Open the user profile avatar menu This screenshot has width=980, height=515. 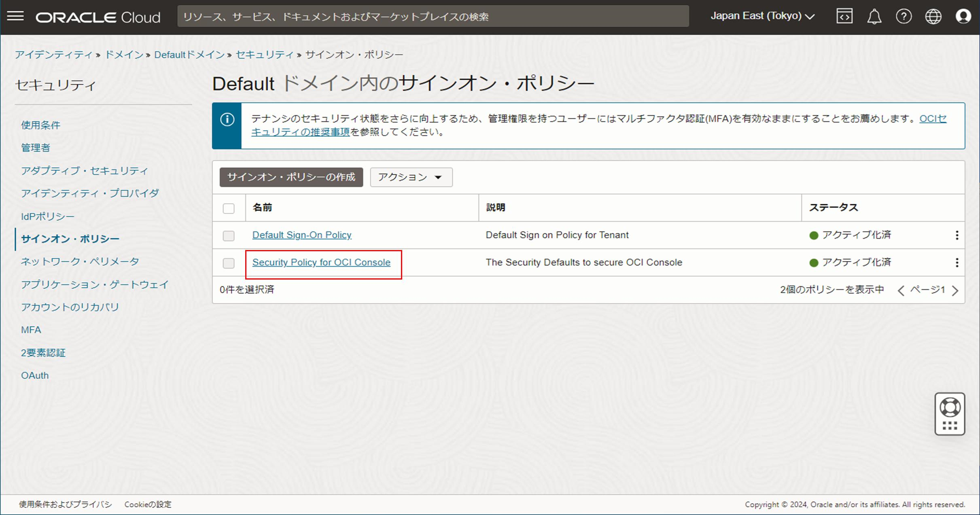click(x=963, y=17)
